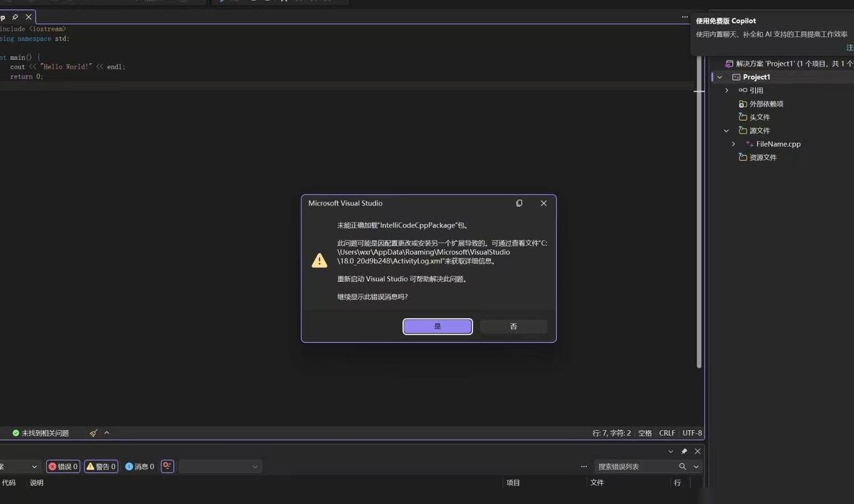Click the C++ file icon beside FileName.cpp
The width and height of the screenshot is (854, 504).
pos(750,144)
